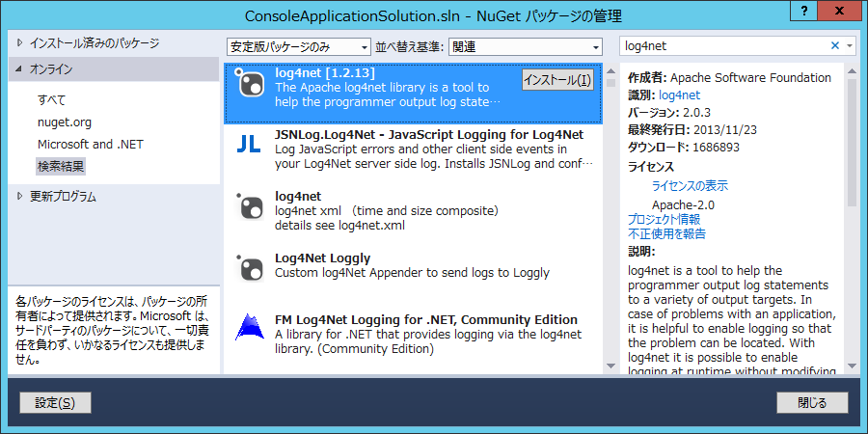Click the JSNLog.Log4Net package icon
The height and width of the screenshot is (434, 868).
coord(251,145)
